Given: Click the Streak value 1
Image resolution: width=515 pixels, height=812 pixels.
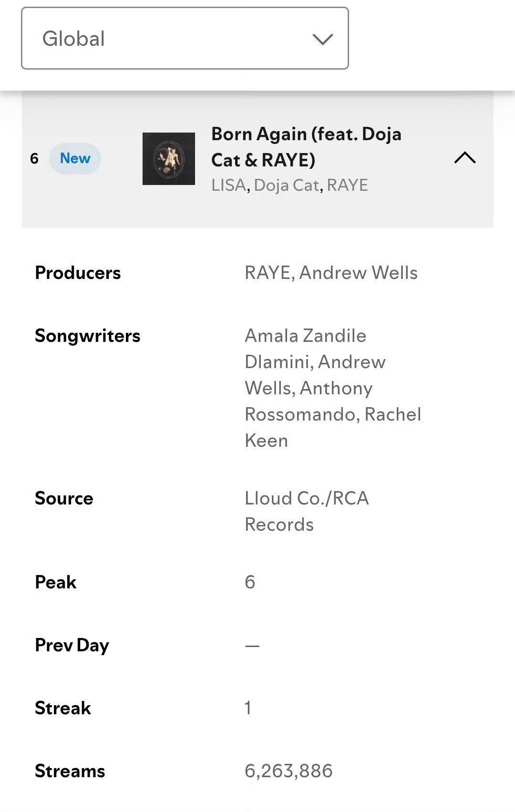Looking at the screenshot, I should 248,708.
